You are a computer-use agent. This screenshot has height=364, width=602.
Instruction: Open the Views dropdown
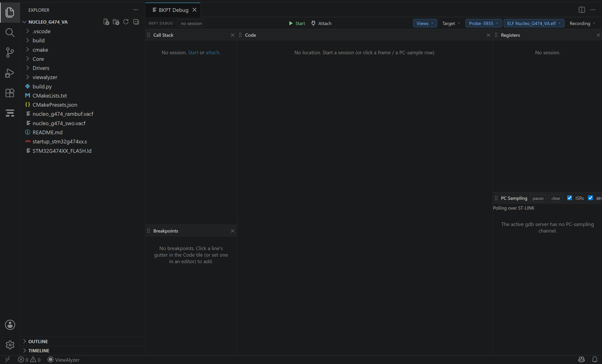425,23
